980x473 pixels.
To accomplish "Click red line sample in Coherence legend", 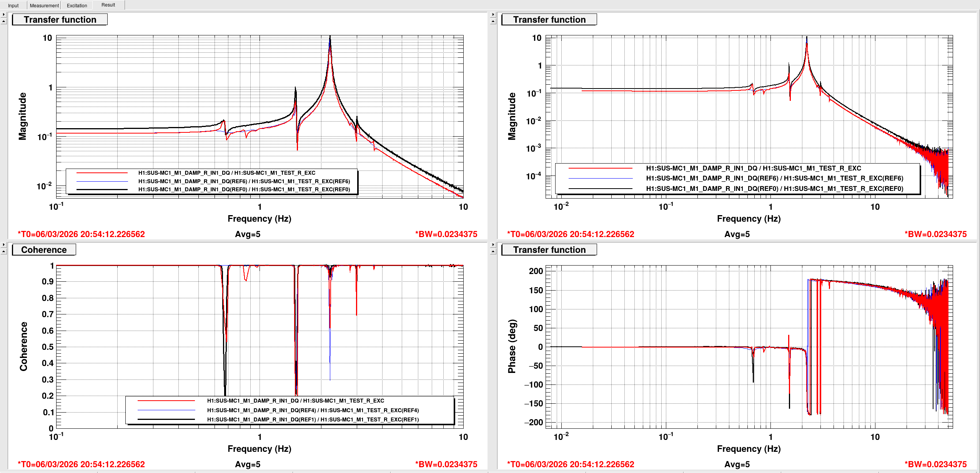I will [166, 401].
